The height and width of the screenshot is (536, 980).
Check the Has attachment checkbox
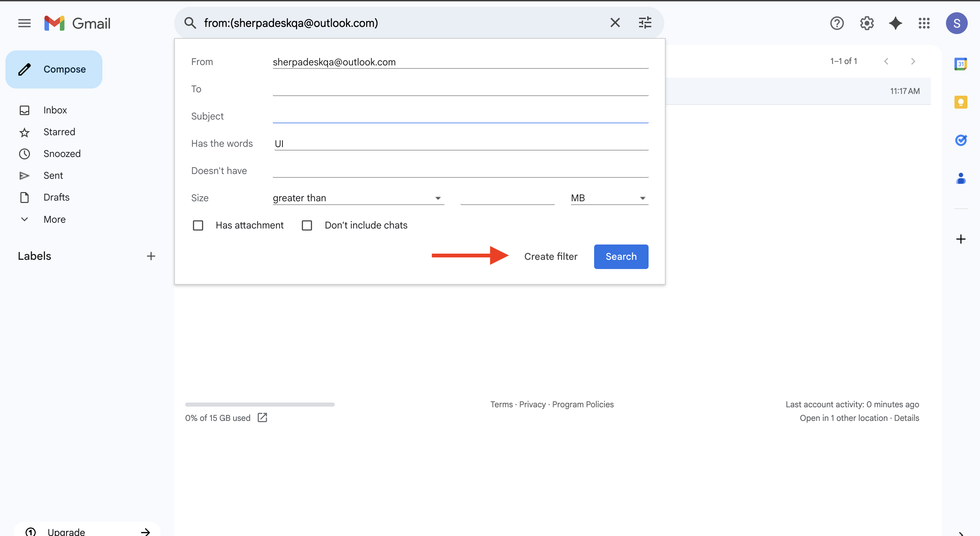coord(198,225)
